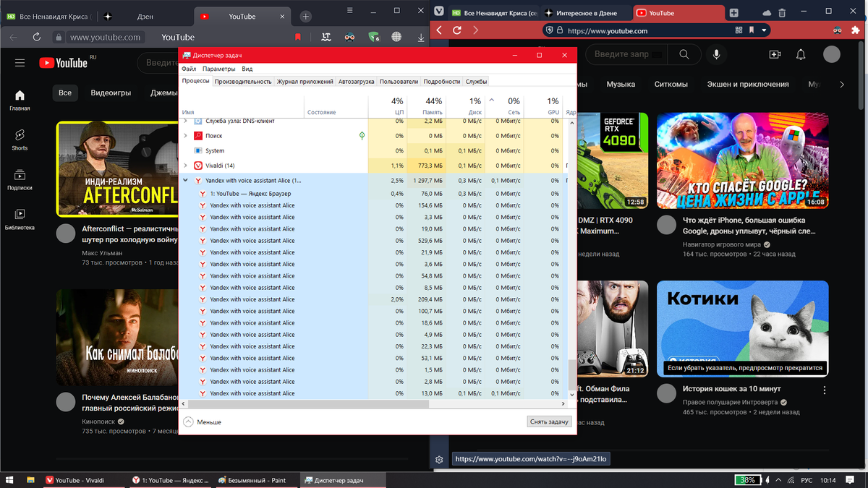Open the Vivaldi menu logo button

click(439, 11)
